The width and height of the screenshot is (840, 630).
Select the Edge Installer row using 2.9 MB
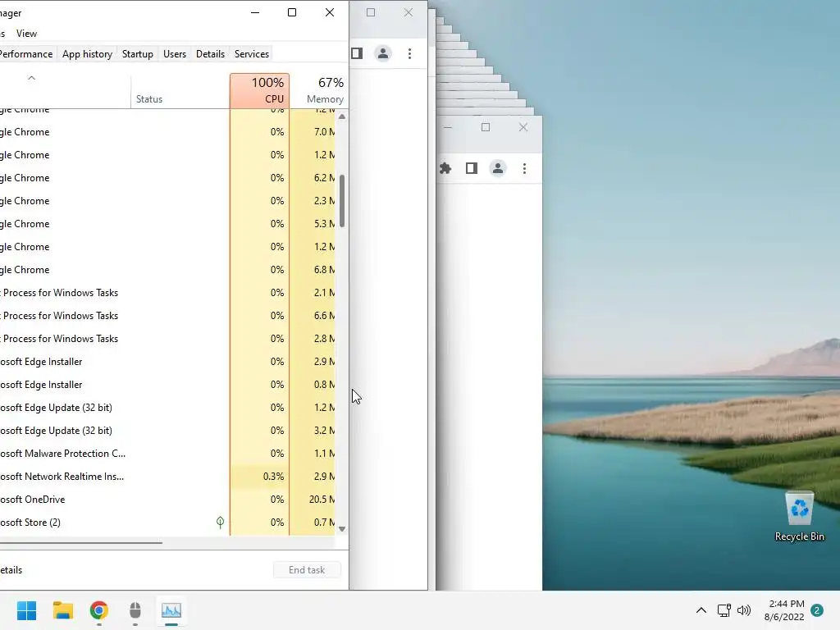[x=167, y=362]
